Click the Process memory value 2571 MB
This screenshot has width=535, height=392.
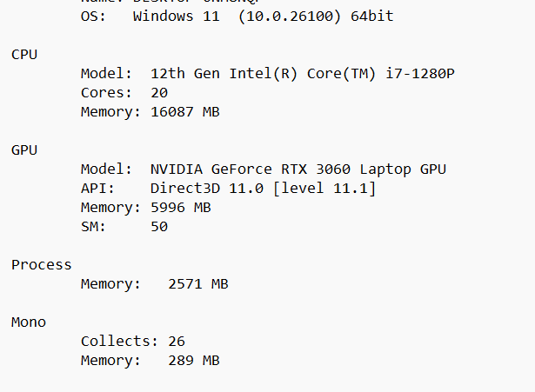point(197,284)
